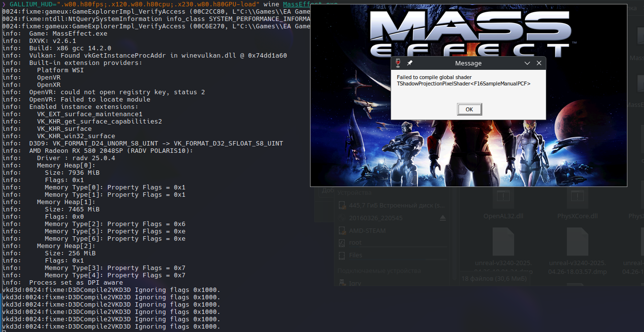Viewport: 644px width, 332px height.
Task: Click 'VK_KHR_get_surface_capabilities2' in terminal output
Action: click(100, 122)
